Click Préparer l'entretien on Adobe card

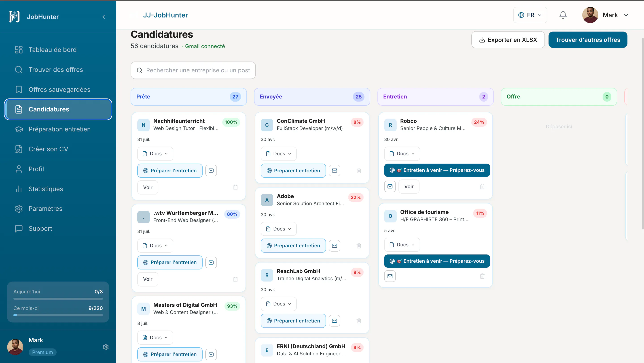pyautogui.click(x=293, y=246)
